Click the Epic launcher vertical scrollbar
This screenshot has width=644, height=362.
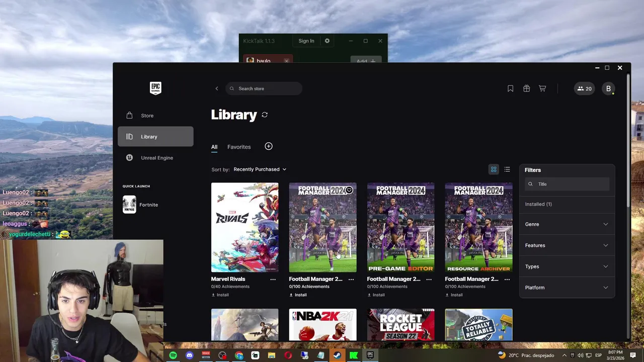628,141
